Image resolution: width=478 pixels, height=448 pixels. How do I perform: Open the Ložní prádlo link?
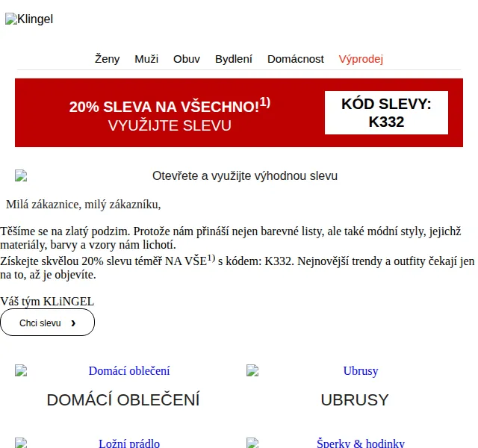(129, 443)
